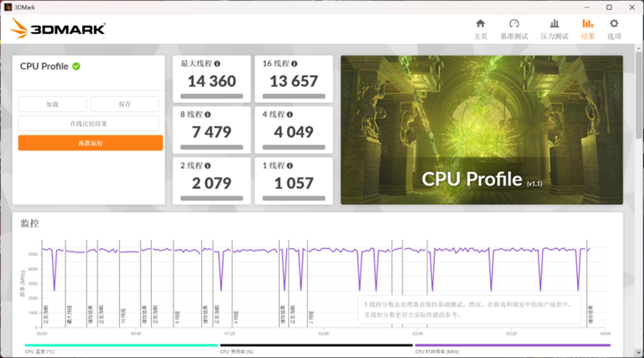Click the info icon beside 16 线程
Image resolution: width=644 pixels, height=358 pixels.
[x=294, y=64]
